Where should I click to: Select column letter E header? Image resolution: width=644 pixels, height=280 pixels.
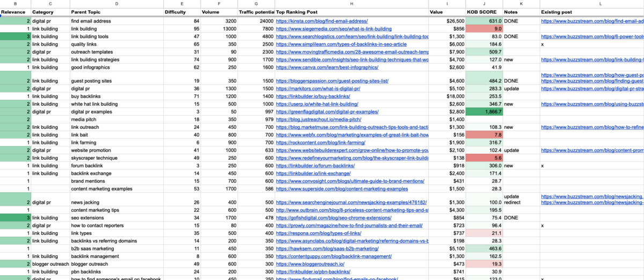click(x=182, y=4)
